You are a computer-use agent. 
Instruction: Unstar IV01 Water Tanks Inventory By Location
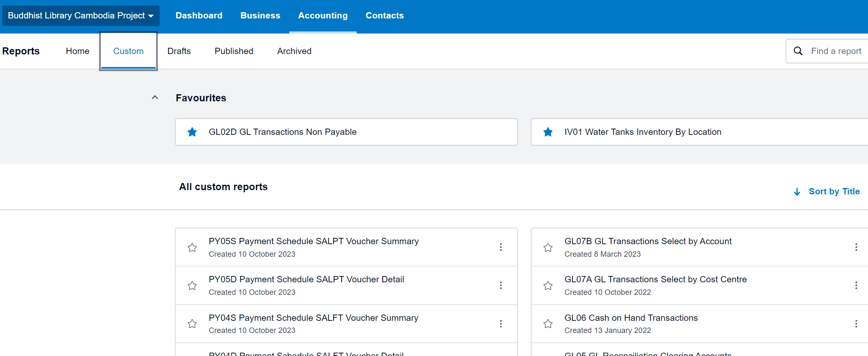548,132
